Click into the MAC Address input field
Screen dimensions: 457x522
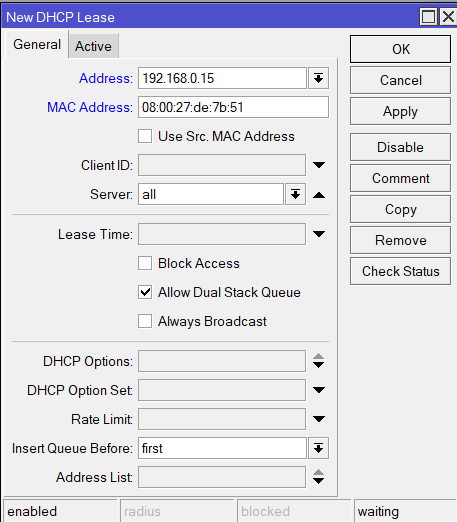(x=233, y=107)
